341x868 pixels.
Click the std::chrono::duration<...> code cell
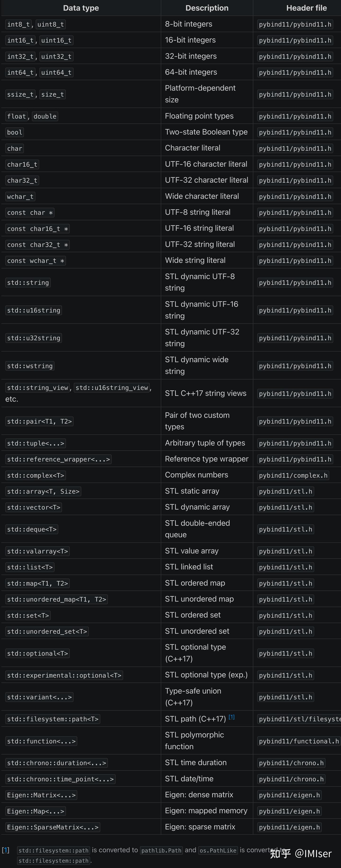coord(57,763)
